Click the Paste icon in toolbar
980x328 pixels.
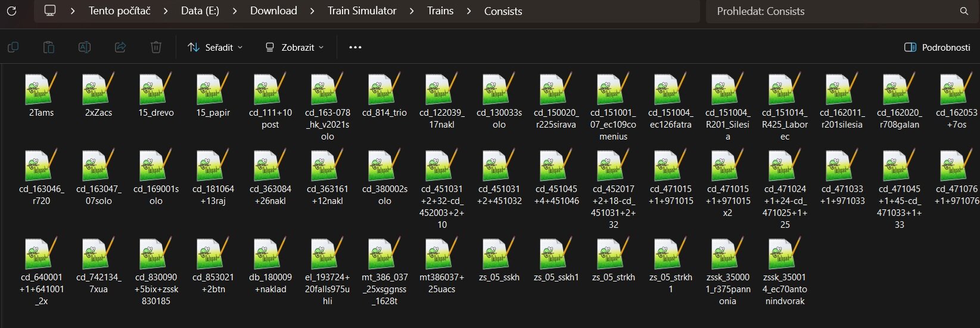(x=49, y=47)
